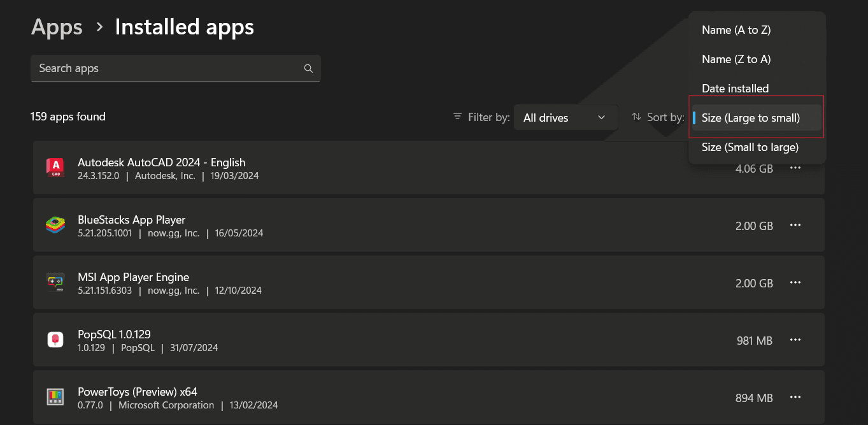
Task: Open more options for PowerToys (Preview)
Action: point(795,397)
